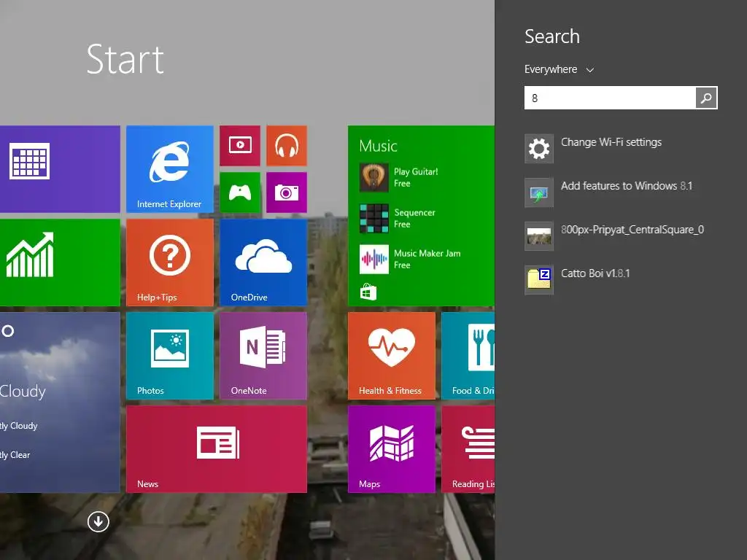Screen dimensions: 747x560
Task: Click the Music heading in green tile
Action: (379, 146)
